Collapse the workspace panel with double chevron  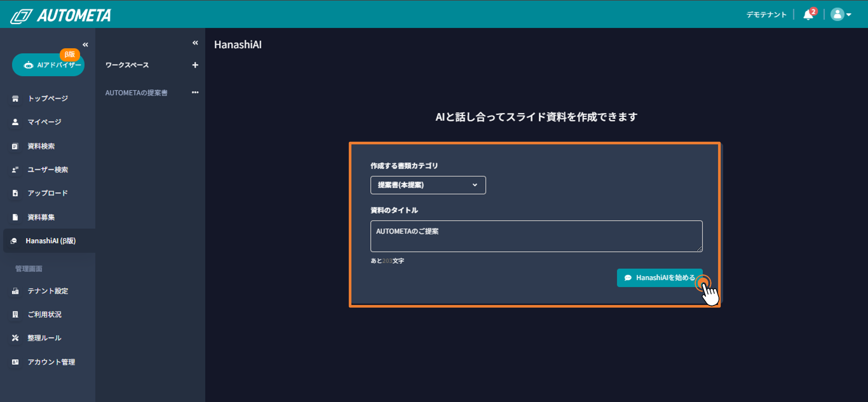click(x=195, y=42)
